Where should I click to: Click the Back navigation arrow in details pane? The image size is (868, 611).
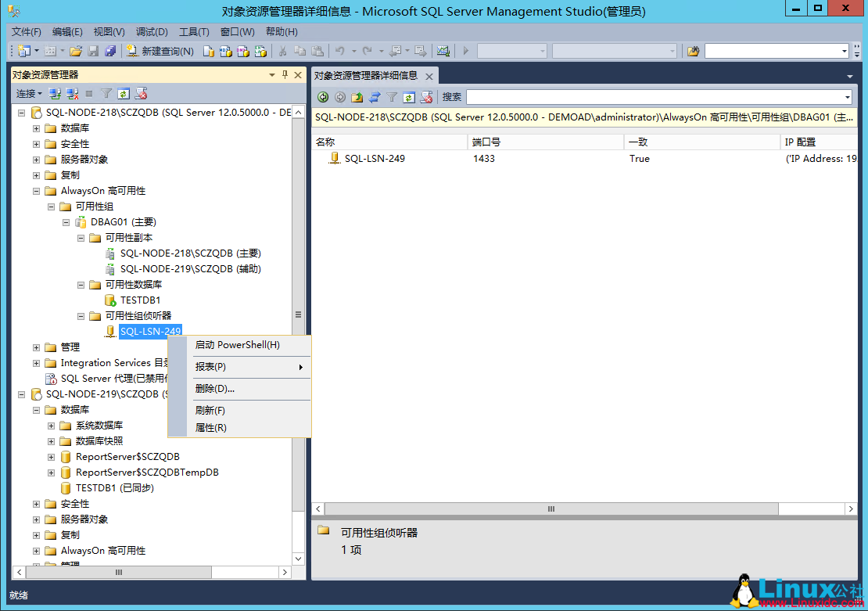[321, 98]
